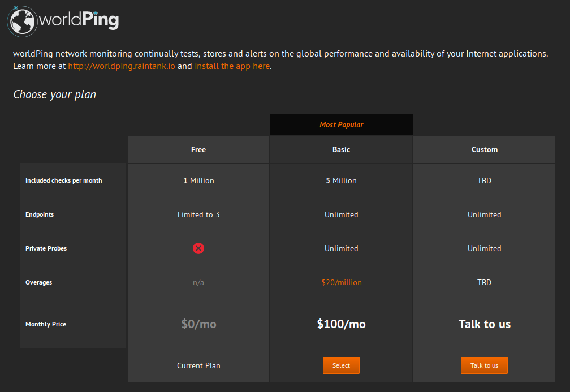Click the worldPing globe logo icon
The height and width of the screenshot is (392, 570).
22,21
